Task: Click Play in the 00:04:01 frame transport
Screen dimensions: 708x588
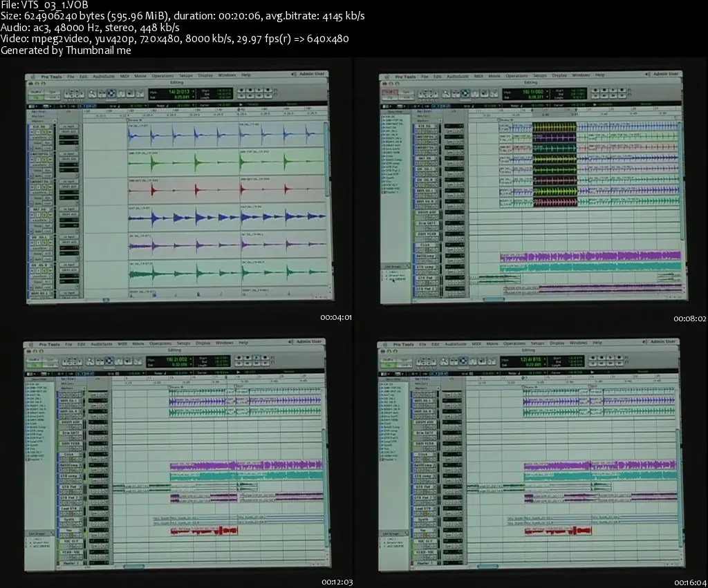Action: coord(259,90)
